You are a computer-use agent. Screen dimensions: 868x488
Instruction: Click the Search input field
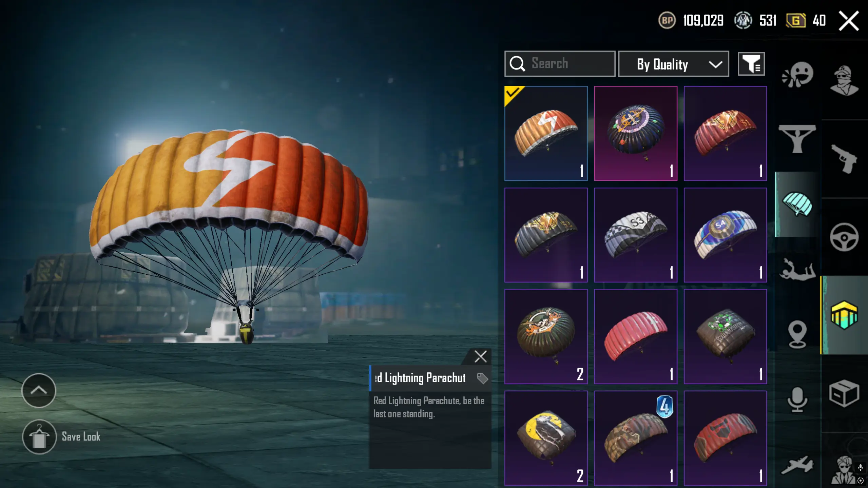click(560, 64)
